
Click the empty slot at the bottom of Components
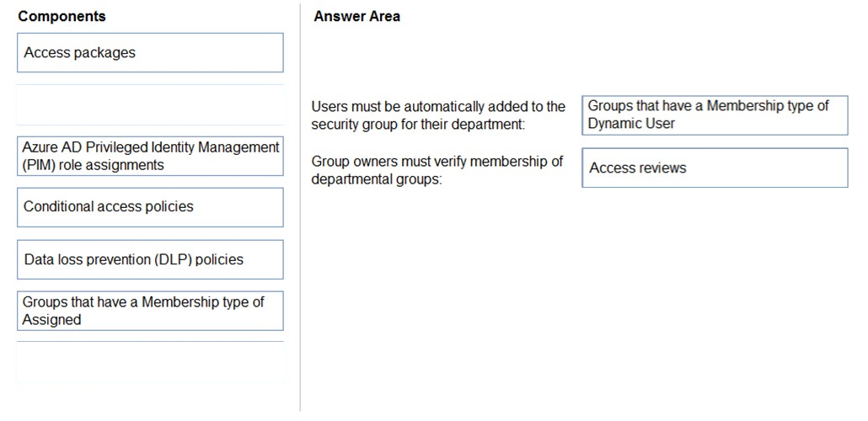point(150,362)
